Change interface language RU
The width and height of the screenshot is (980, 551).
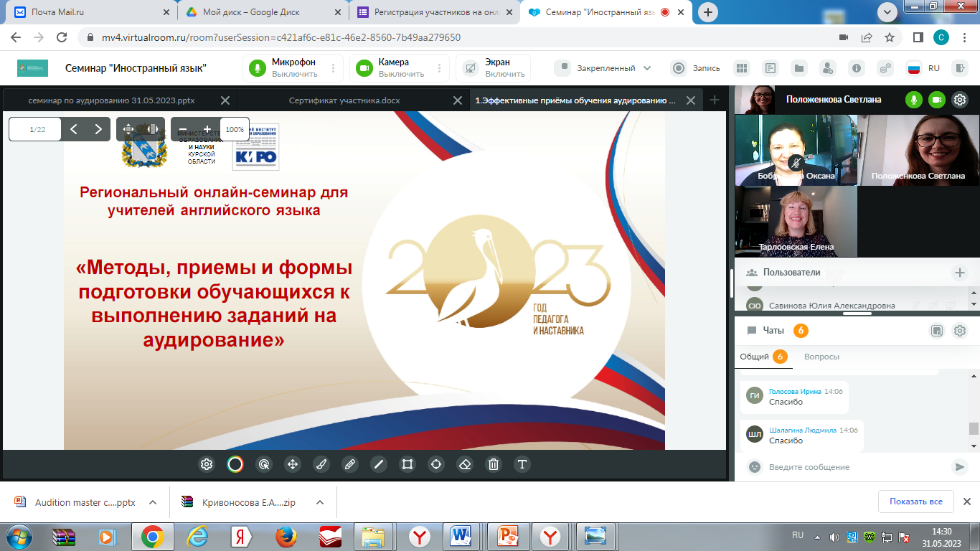coord(923,68)
